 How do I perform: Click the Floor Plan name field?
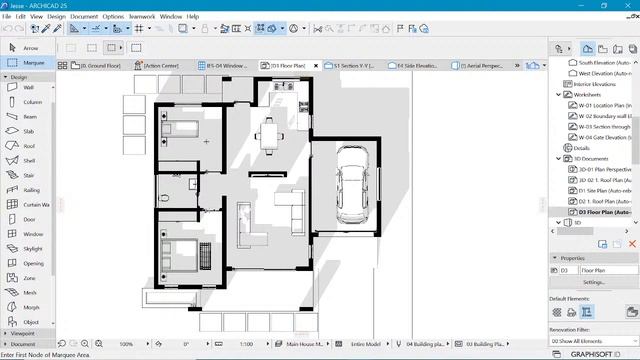pos(609,270)
